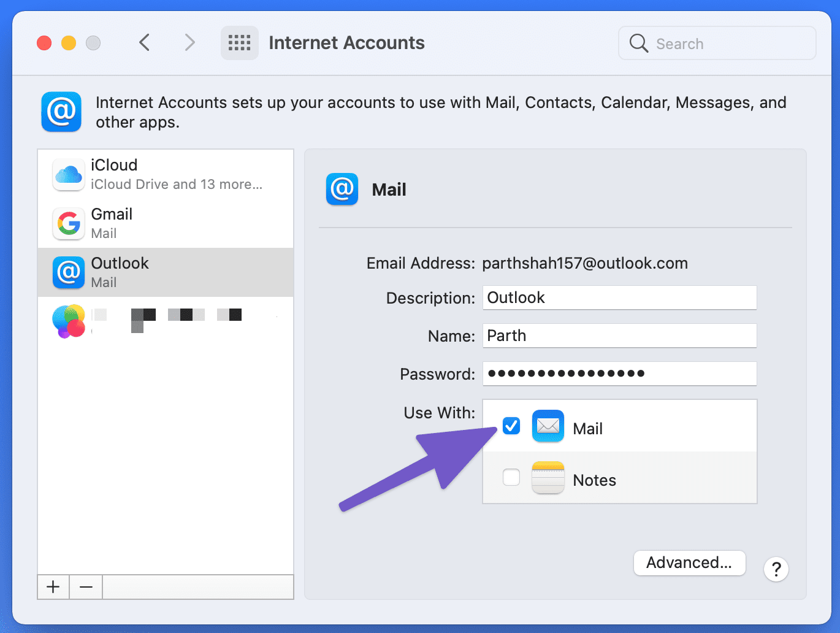Viewport: 840px width, 633px height.
Task: Minimize the window with yellow button
Action: coord(69,43)
